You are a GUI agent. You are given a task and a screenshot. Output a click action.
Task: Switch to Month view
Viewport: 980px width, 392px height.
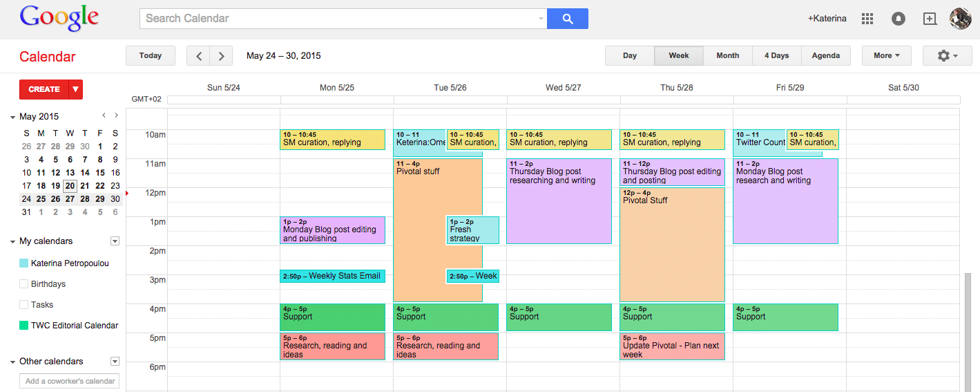click(727, 56)
